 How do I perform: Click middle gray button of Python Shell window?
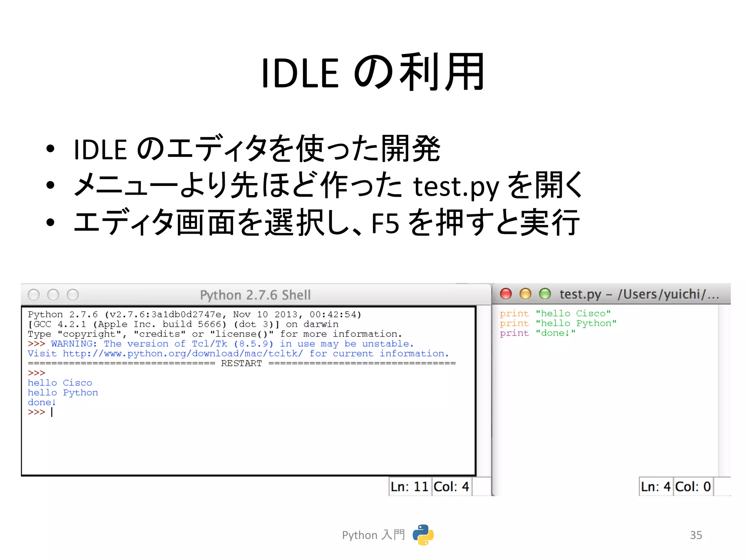click(53, 295)
